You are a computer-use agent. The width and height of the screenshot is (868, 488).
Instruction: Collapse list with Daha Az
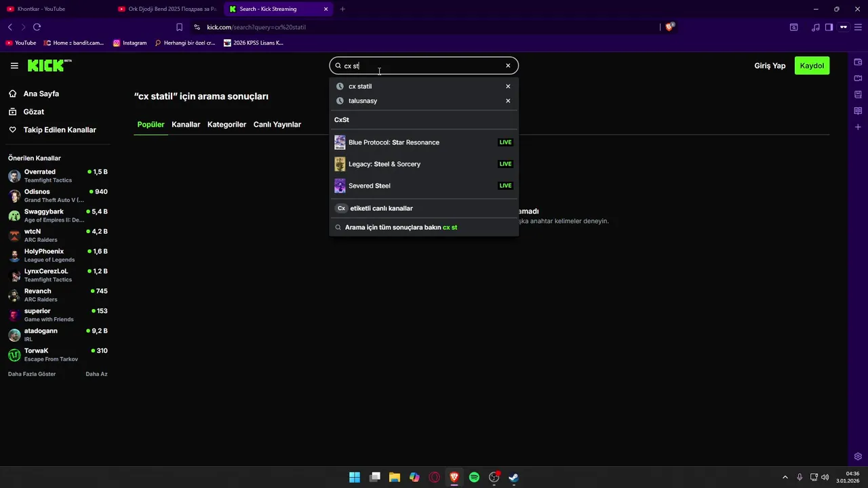coord(96,374)
